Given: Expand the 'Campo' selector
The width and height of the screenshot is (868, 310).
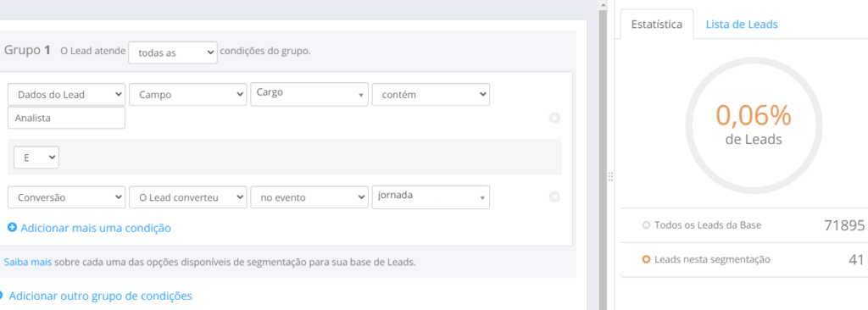Looking at the screenshot, I should [187, 95].
